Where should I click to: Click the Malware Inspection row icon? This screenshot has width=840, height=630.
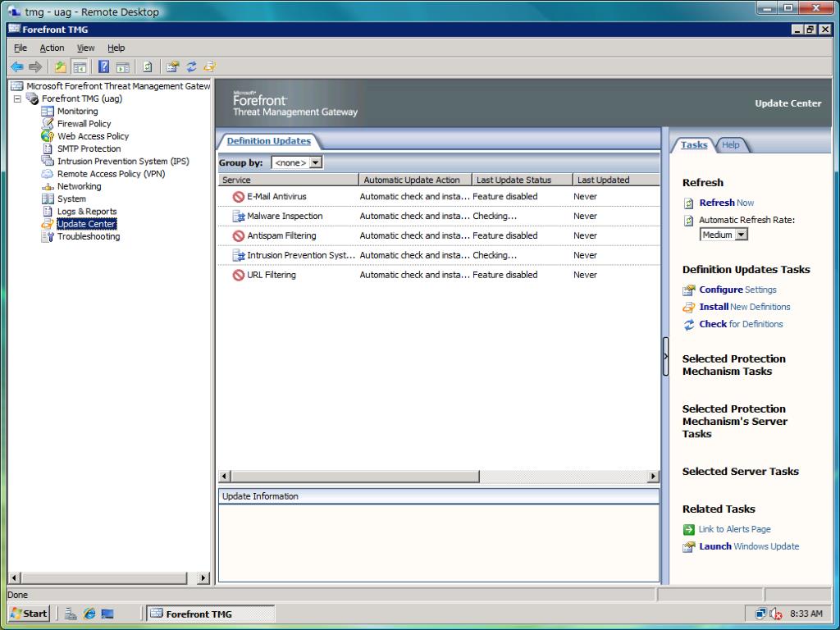coord(239,216)
